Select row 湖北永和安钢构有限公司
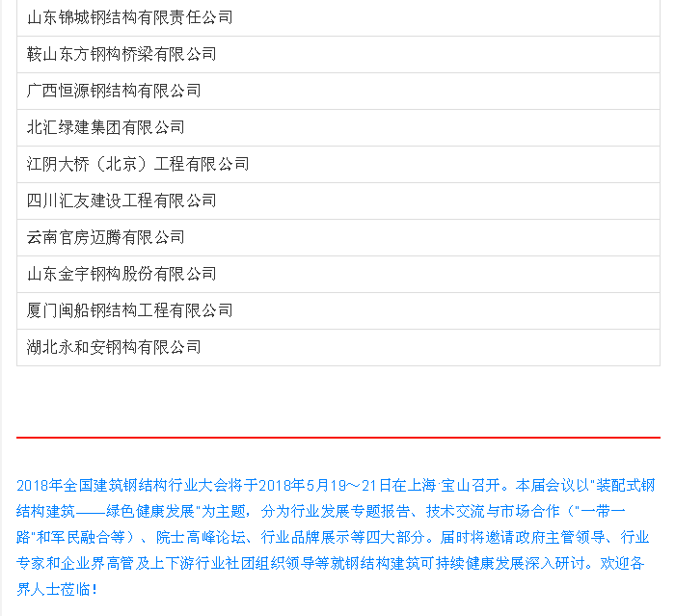 tap(337, 347)
